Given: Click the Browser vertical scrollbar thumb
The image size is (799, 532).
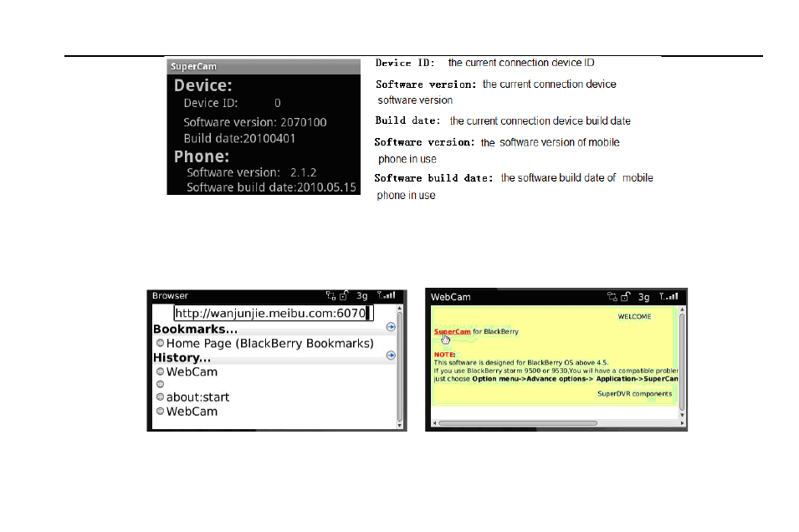Looking at the screenshot, I should (400, 366).
